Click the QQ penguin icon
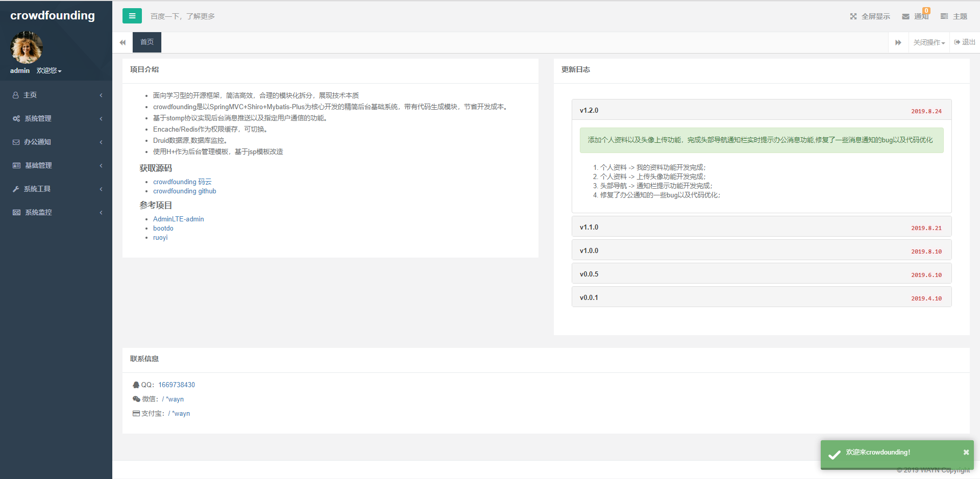 click(136, 385)
